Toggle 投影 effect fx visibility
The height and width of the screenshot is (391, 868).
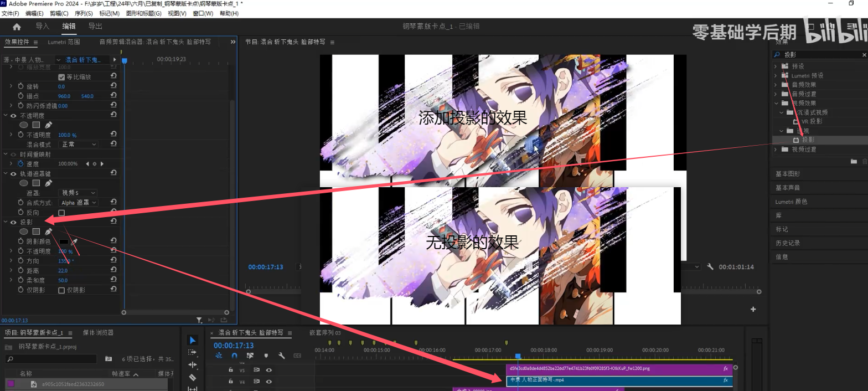click(x=13, y=222)
